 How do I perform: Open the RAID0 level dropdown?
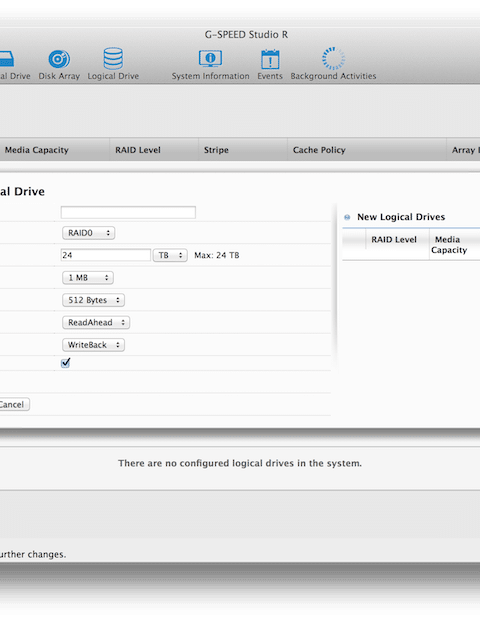[x=89, y=233]
